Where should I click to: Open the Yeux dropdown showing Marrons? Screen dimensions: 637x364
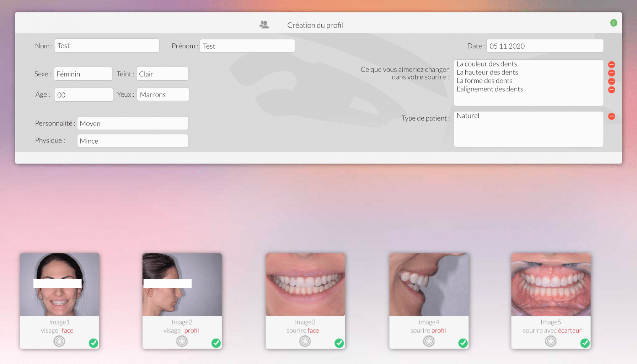coord(163,95)
